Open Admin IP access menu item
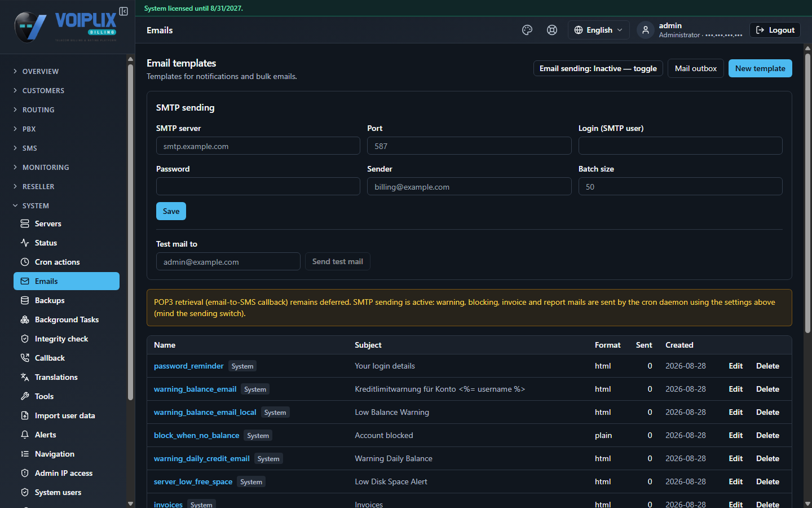 67,473
